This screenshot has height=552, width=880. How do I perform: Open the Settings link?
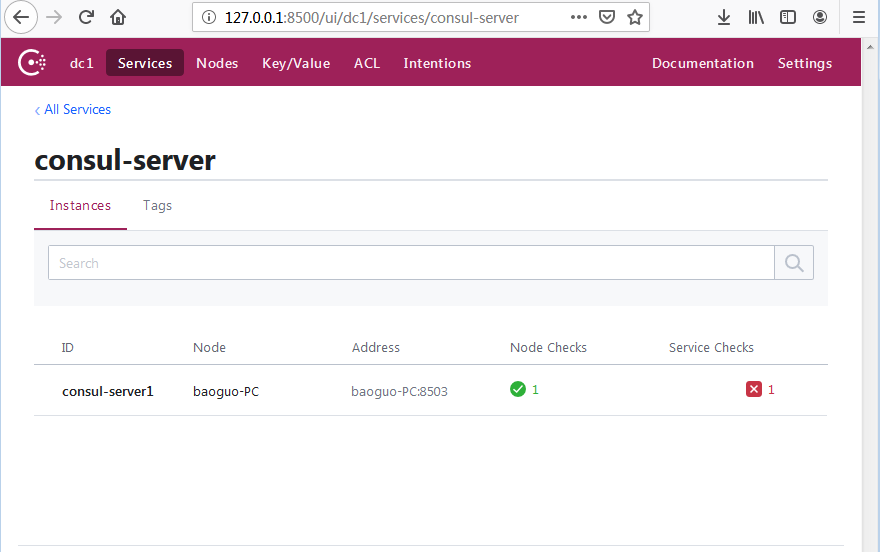(805, 63)
